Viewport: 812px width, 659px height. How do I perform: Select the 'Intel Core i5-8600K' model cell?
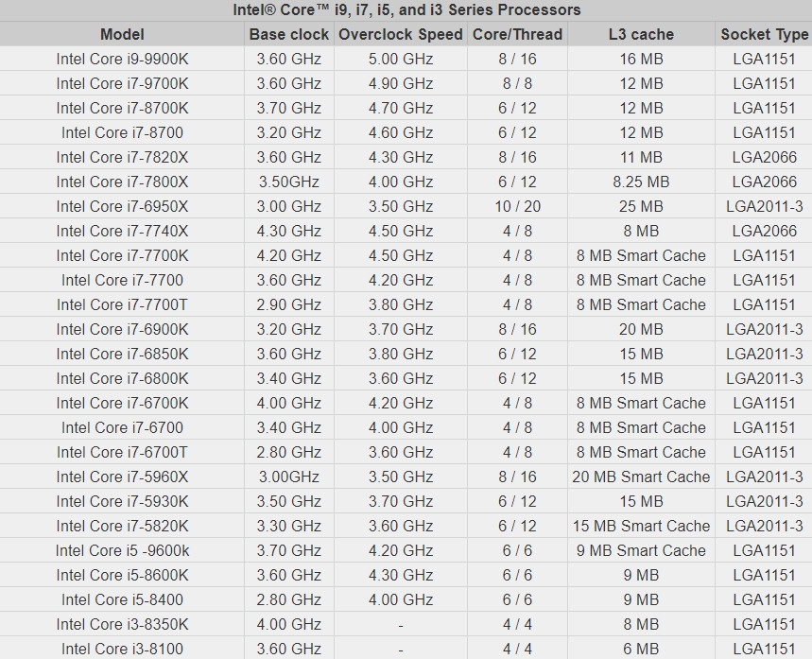[x=122, y=576]
